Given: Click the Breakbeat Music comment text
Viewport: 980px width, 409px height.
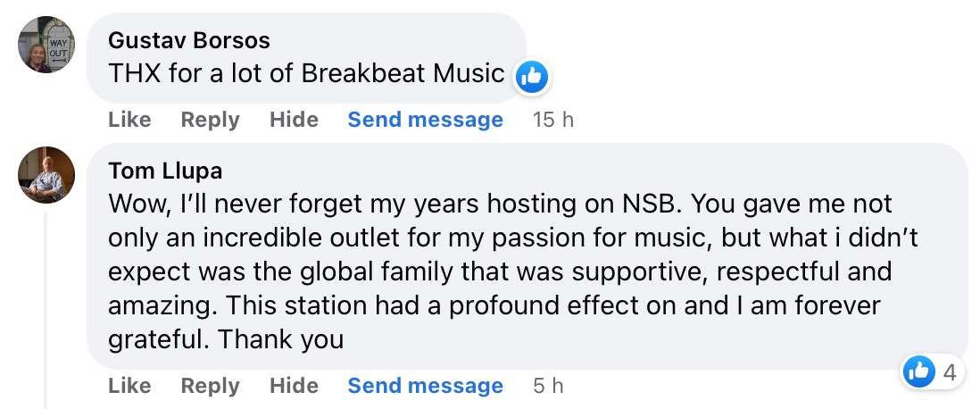Looking at the screenshot, I should (x=306, y=73).
